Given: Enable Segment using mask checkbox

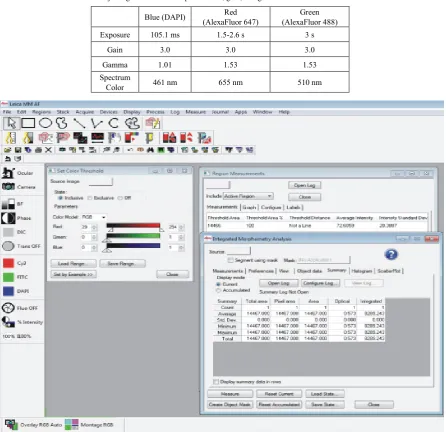Looking at the screenshot, I should 230,260.
